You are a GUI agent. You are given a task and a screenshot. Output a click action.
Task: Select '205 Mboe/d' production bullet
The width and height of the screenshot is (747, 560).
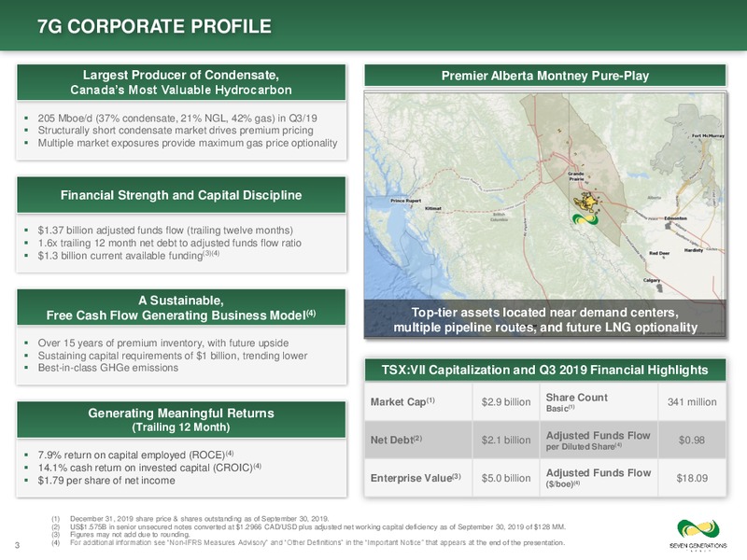click(177, 119)
